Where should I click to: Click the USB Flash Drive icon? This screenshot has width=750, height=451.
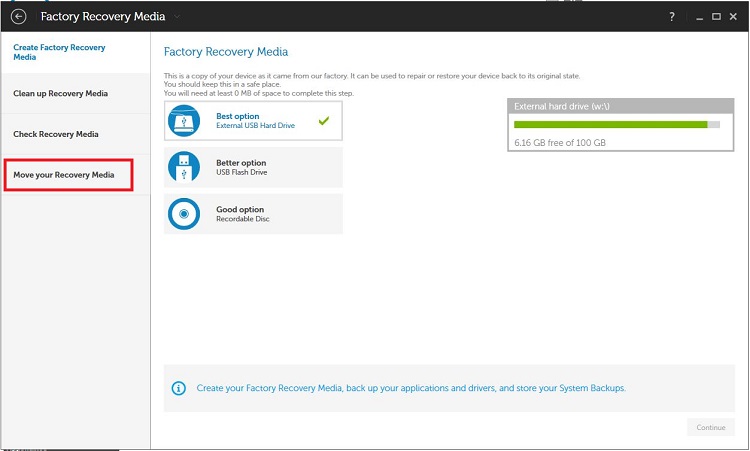tap(184, 167)
